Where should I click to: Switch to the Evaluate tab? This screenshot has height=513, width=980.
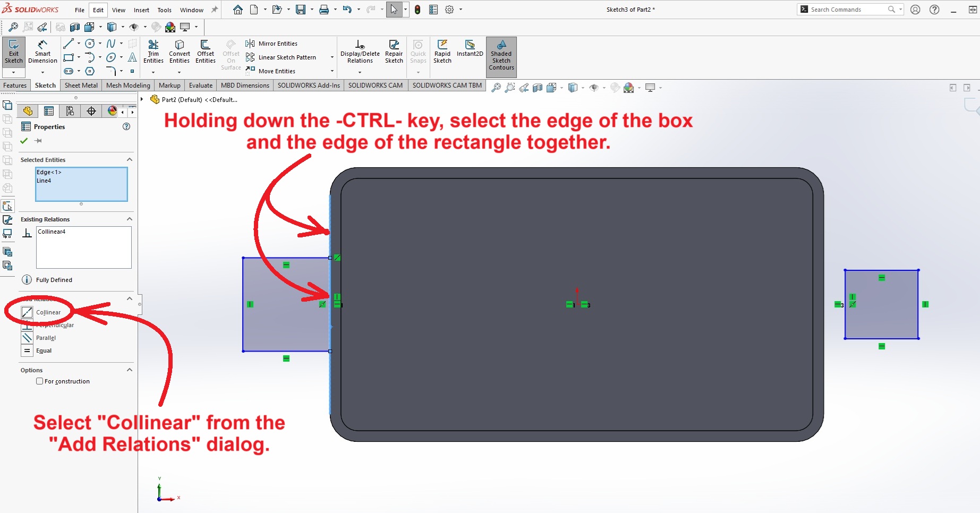[x=200, y=85]
